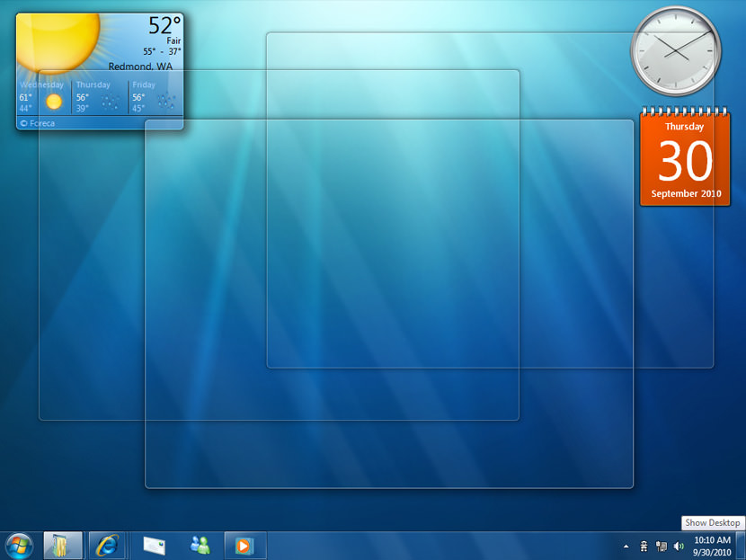Click the Start menu orb
The height and width of the screenshot is (560, 746).
(18, 545)
